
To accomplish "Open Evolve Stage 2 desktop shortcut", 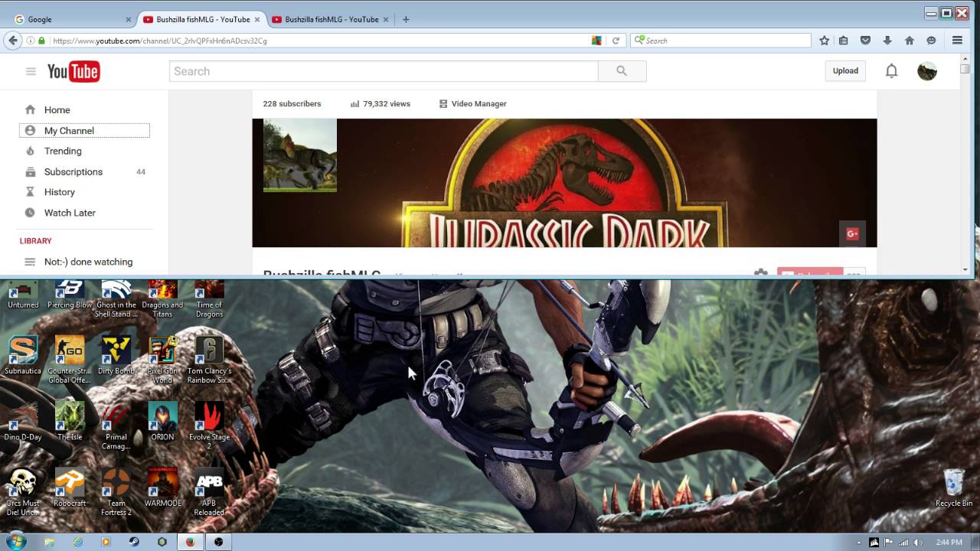I will 209,425.
